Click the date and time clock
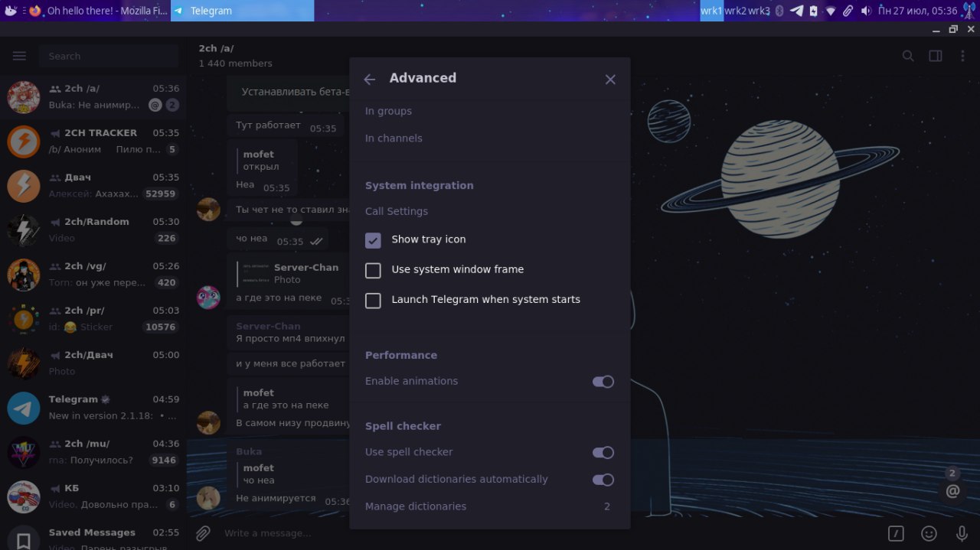 [x=917, y=11]
